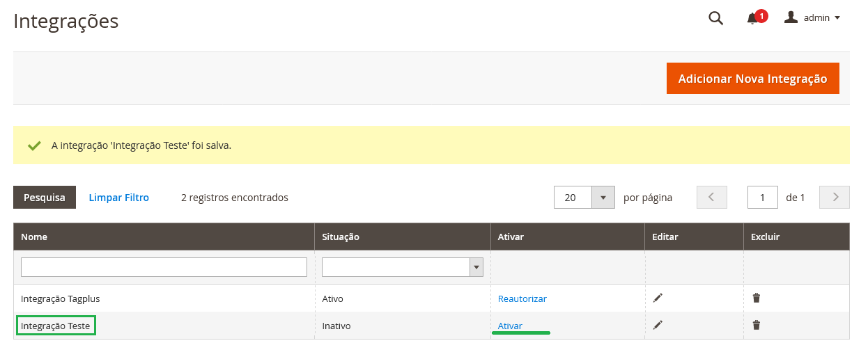Open the per-page count dropdown arrow
Viewport: 868px width, 359px height.
coord(603,197)
